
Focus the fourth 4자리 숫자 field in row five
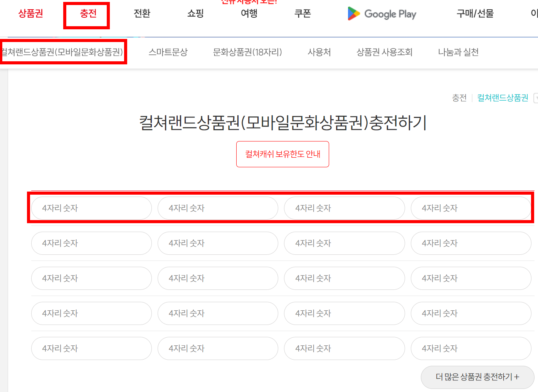click(471, 348)
